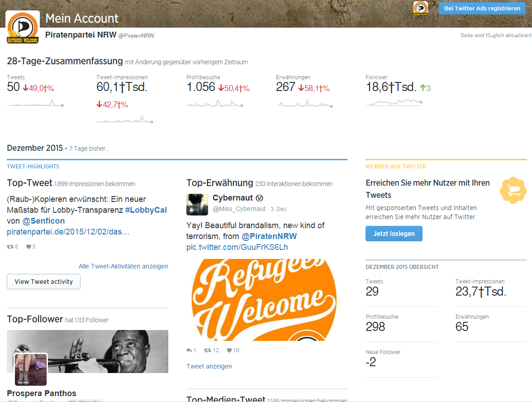Image resolution: width=532 pixels, height=402 pixels.
Task: Click the Dezember 2015 heading
Action: point(35,148)
